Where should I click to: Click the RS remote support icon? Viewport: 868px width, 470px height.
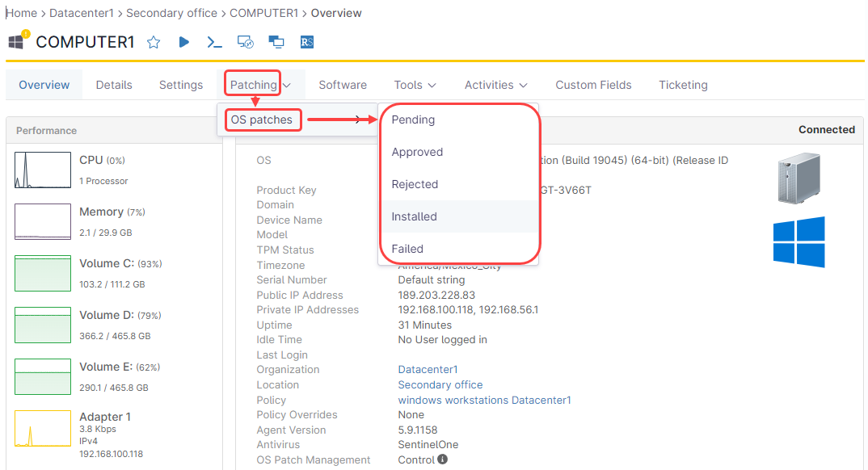click(307, 42)
